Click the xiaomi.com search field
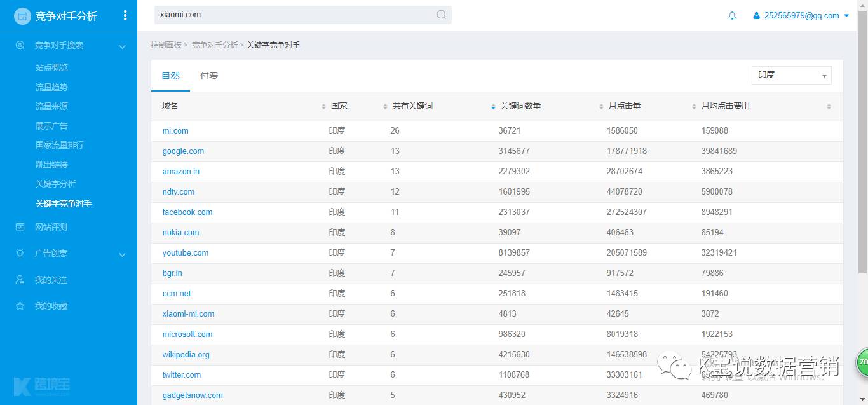Image resolution: width=868 pixels, height=405 pixels. 302,15
